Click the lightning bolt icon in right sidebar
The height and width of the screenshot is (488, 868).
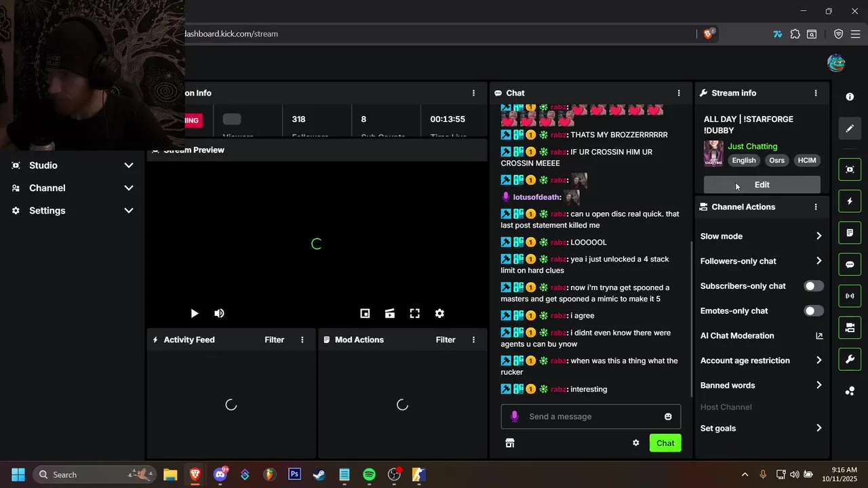(x=850, y=201)
